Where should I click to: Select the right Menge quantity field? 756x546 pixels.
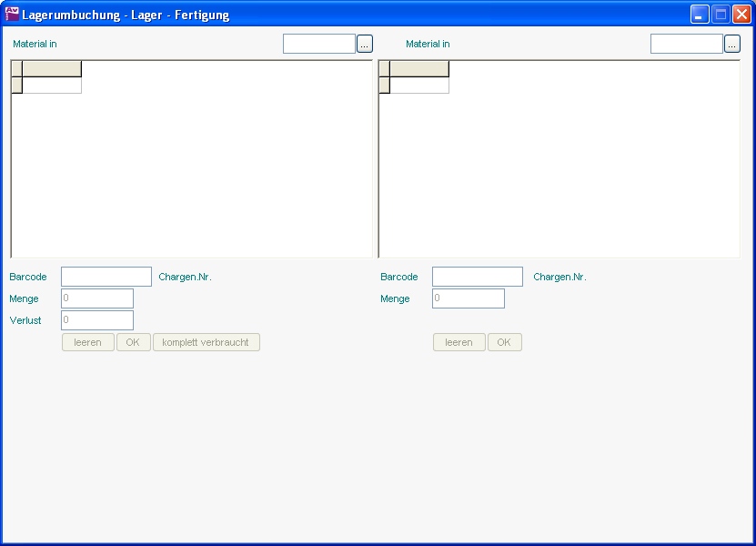tap(468, 298)
